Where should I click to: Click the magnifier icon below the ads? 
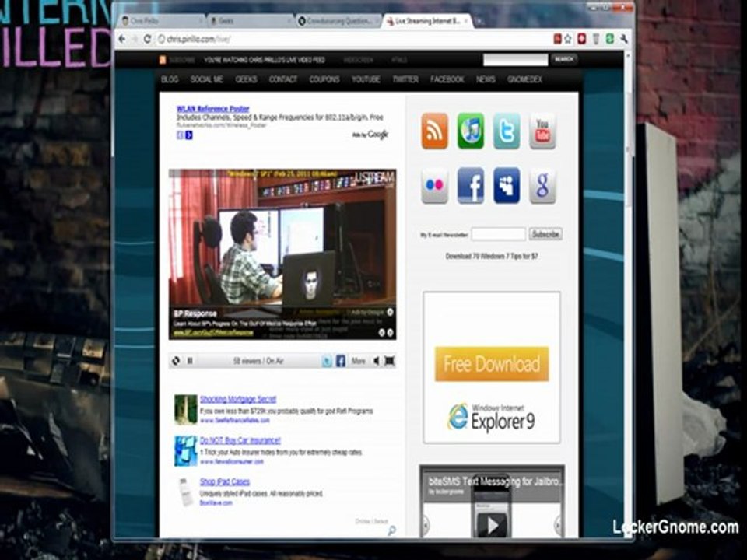point(391,530)
